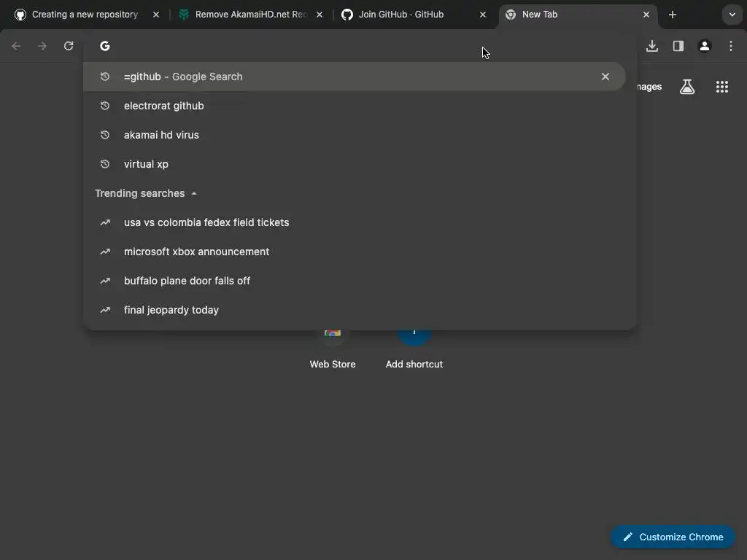Click the Downloads icon in the toolbar

(x=651, y=46)
